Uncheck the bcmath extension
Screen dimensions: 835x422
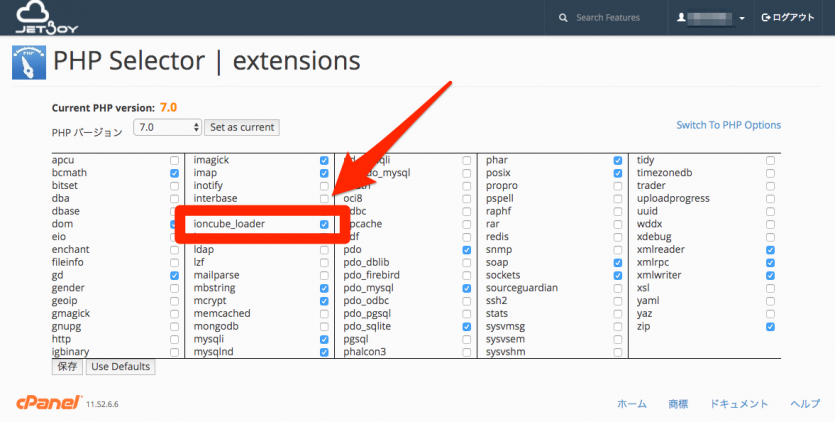tap(175, 173)
